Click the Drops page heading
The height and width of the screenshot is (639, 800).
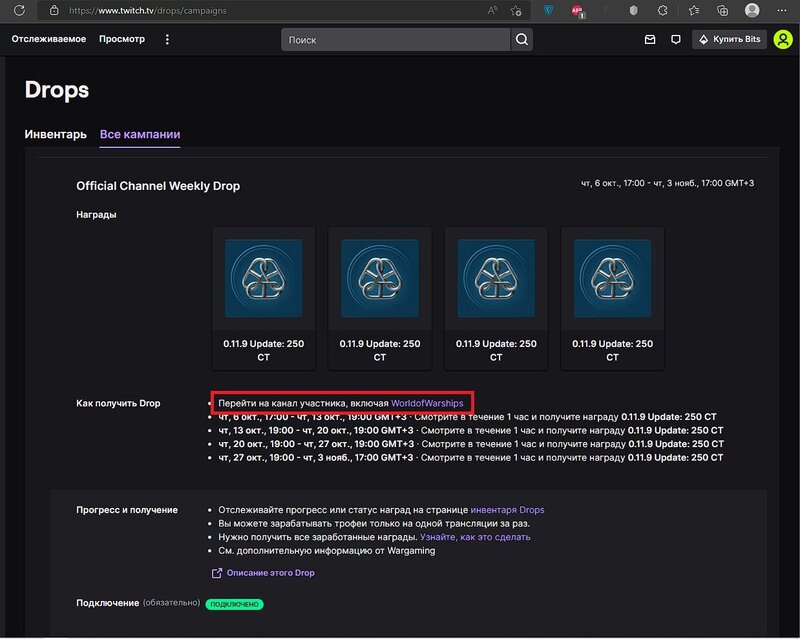tap(57, 90)
